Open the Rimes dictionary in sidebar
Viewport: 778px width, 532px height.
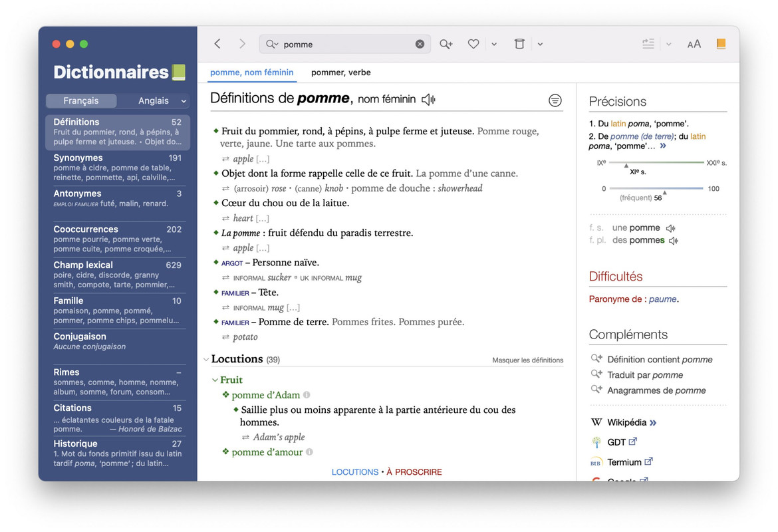point(118,382)
